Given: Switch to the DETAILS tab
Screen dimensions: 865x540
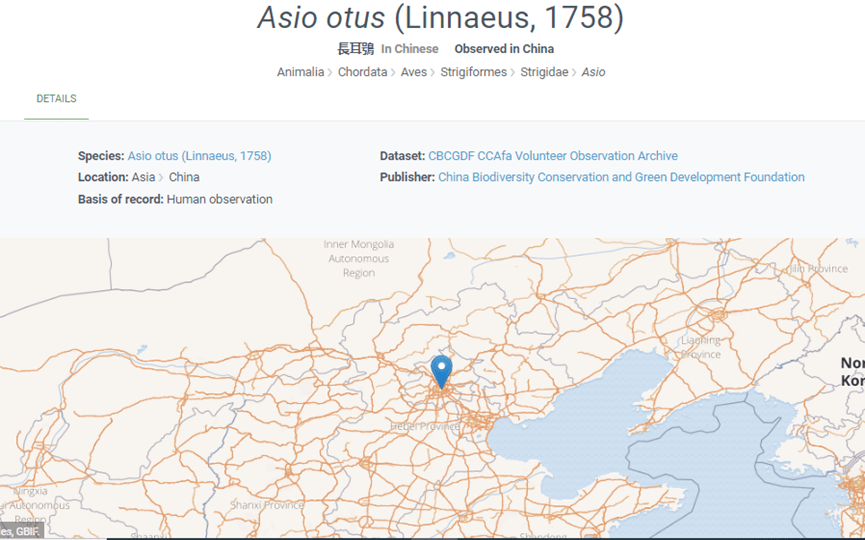Looking at the screenshot, I should (56, 99).
